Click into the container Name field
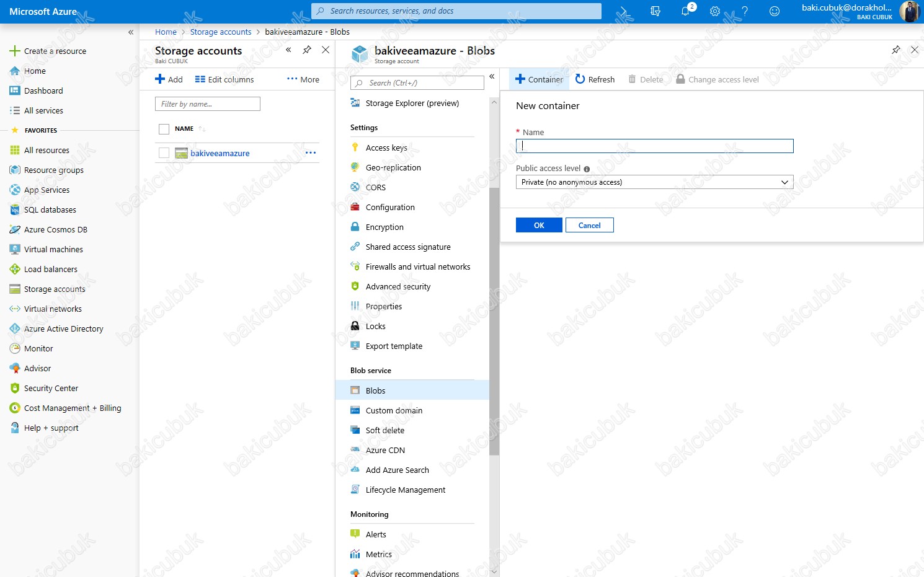Image resolution: width=924 pixels, height=577 pixels. click(x=654, y=146)
